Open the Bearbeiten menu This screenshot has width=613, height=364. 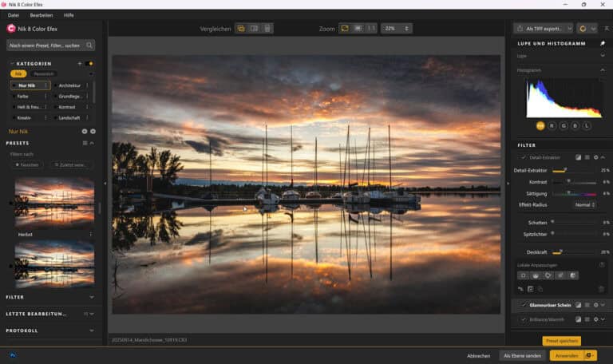42,15
